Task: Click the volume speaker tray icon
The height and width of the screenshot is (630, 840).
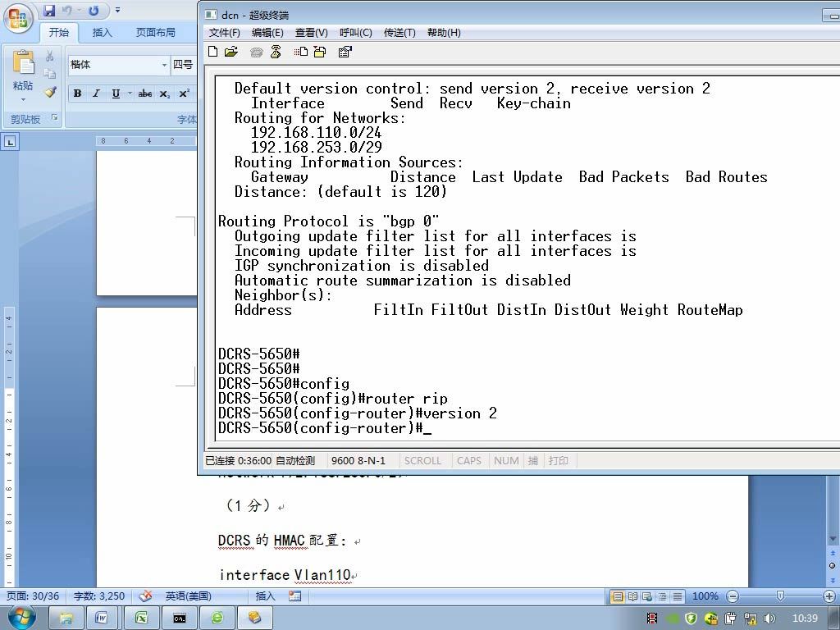Action: 769,619
